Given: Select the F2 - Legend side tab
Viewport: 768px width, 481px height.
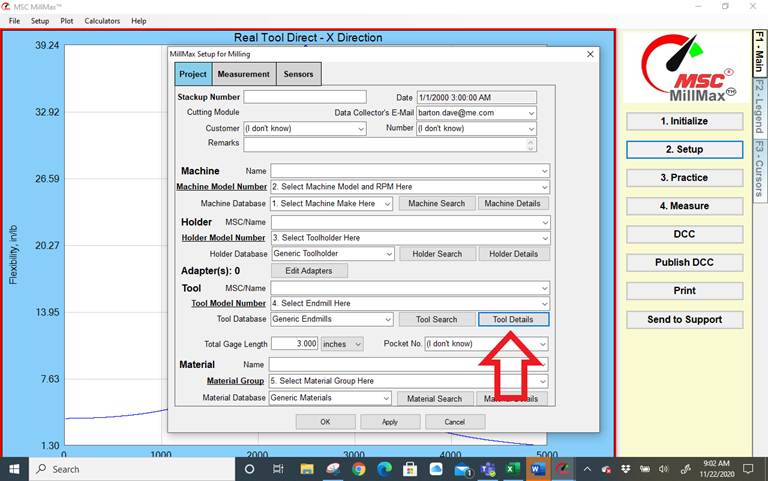Looking at the screenshot, I should click(x=759, y=106).
